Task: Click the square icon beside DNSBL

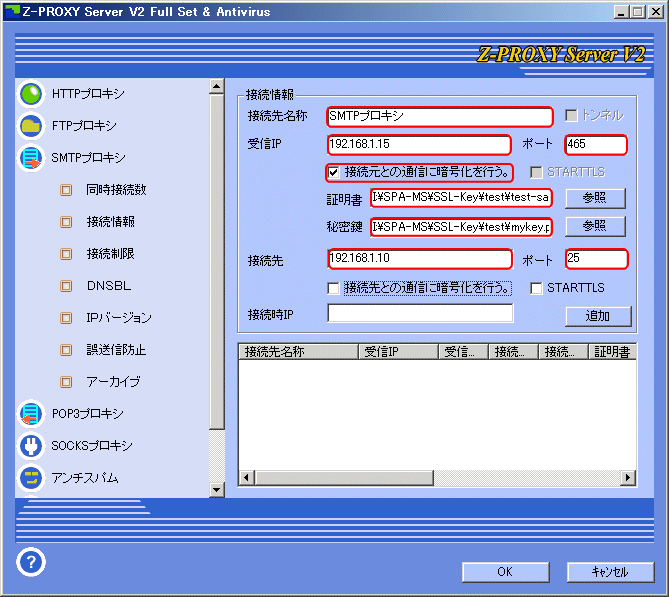Action: point(66,286)
